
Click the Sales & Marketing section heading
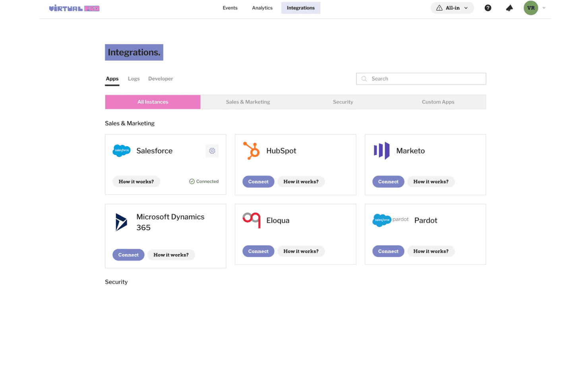pyautogui.click(x=130, y=124)
